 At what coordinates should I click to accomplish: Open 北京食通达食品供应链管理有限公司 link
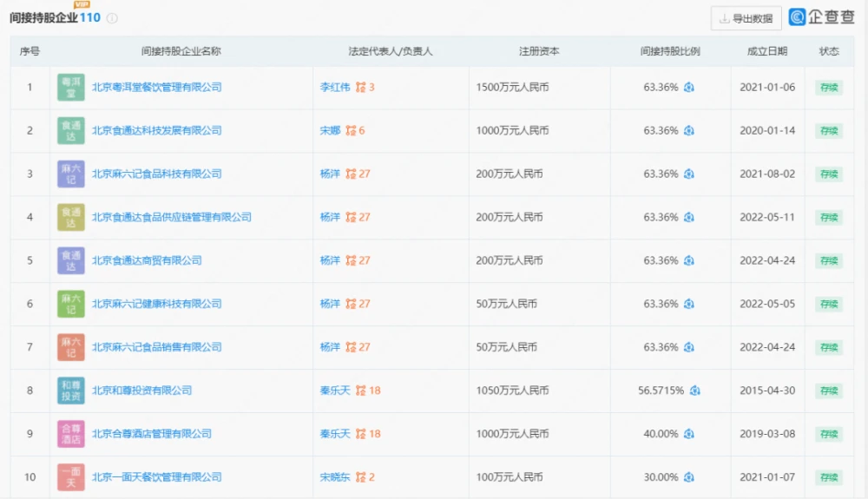pyautogui.click(x=171, y=217)
